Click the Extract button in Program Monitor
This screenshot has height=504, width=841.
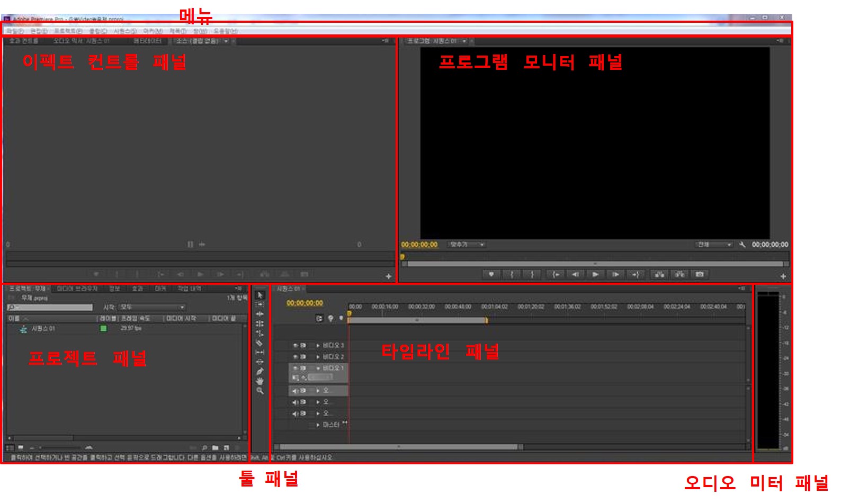pos(679,274)
